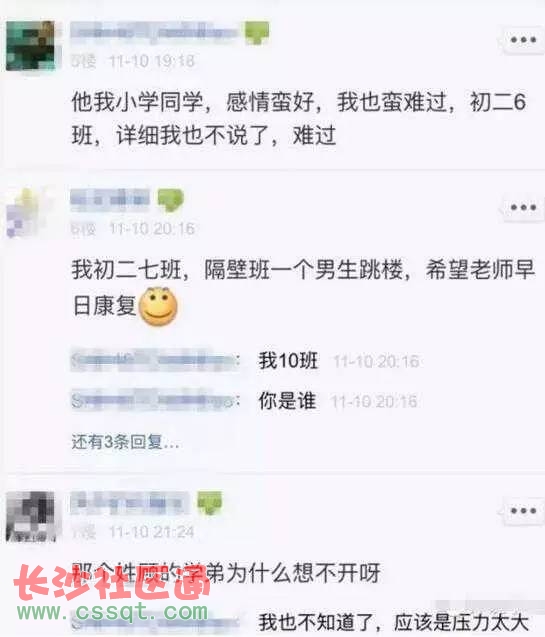Viewport: 545px width, 637px height.
Task: Select the comment beginning 他我小学同学
Action: [299, 118]
